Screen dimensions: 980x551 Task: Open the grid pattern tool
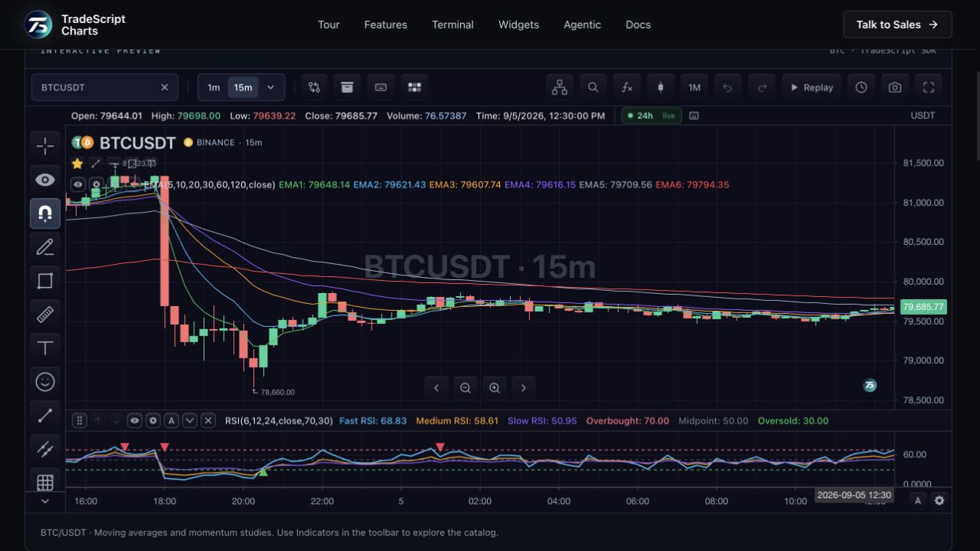coord(45,482)
